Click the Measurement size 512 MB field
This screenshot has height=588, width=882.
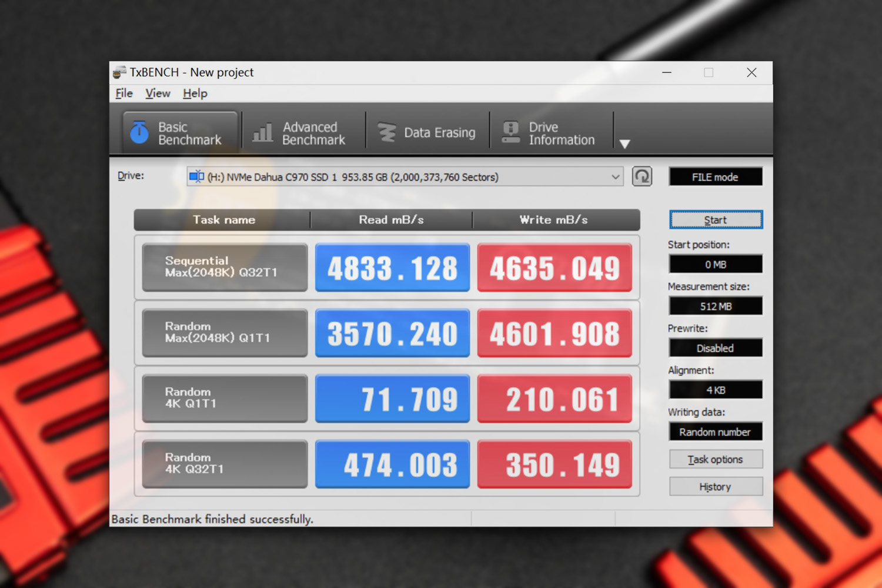pos(715,306)
